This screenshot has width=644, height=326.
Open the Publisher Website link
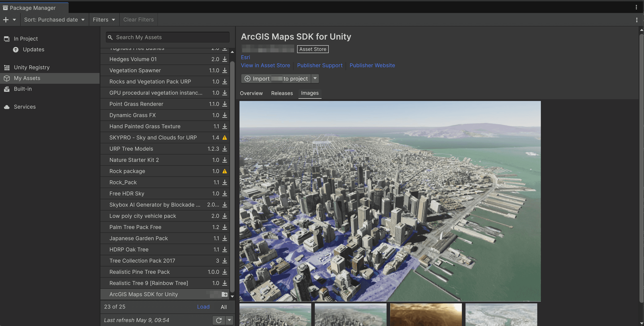pos(372,65)
